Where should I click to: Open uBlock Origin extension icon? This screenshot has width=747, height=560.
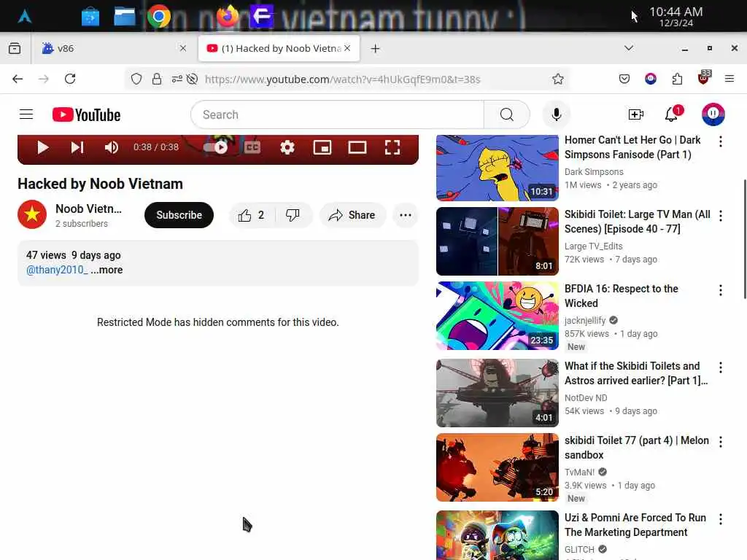click(704, 77)
